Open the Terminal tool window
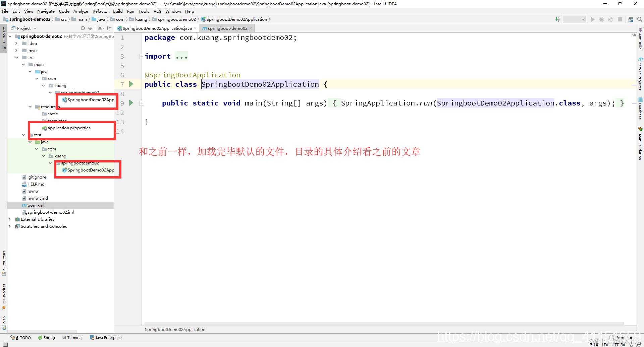Screen dimensions: 644x347 tap(72, 338)
